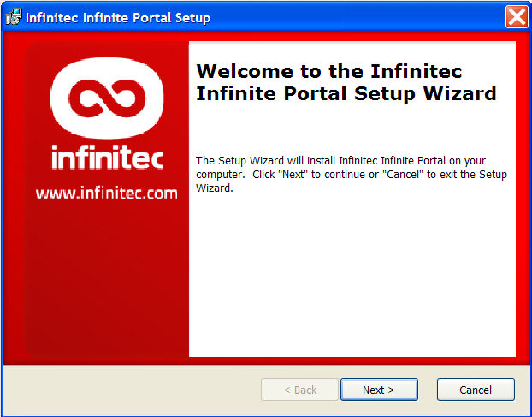Image resolution: width=532 pixels, height=417 pixels.
Task: Click the installer icon in title bar
Action: click(x=14, y=17)
